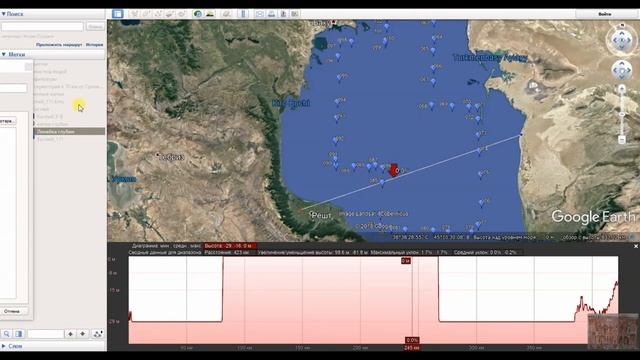Select the highlighted depth line item in Places

[69, 131]
